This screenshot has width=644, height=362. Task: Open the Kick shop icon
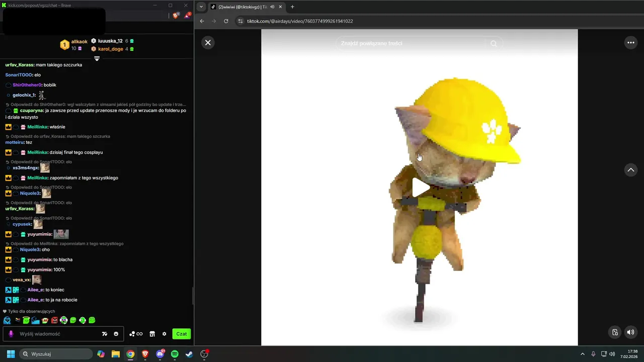(152, 334)
